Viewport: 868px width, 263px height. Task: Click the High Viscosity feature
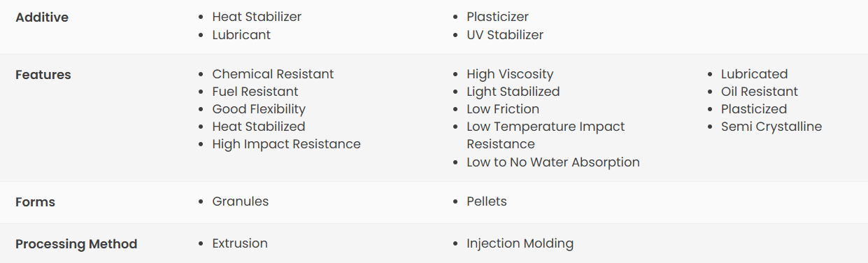coord(510,73)
